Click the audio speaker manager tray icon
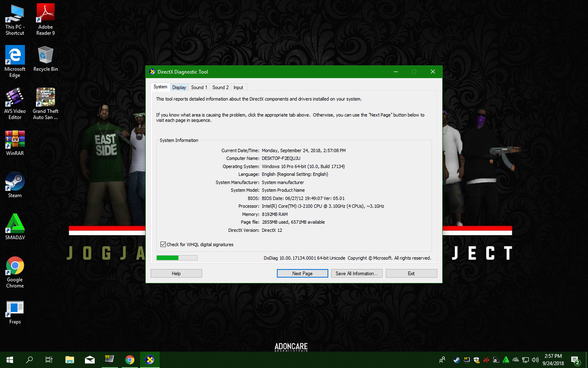588x368 pixels. tap(496, 360)
